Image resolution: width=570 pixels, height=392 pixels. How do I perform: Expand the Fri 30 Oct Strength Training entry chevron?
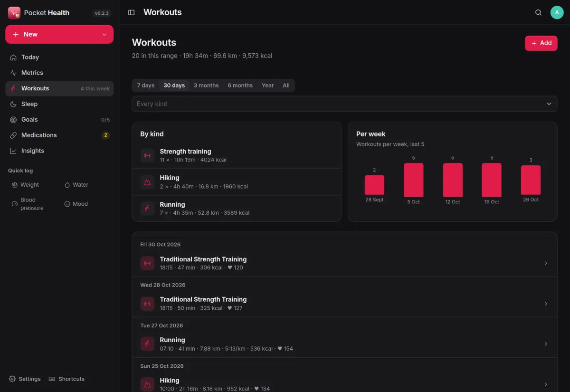click(546, 263)
